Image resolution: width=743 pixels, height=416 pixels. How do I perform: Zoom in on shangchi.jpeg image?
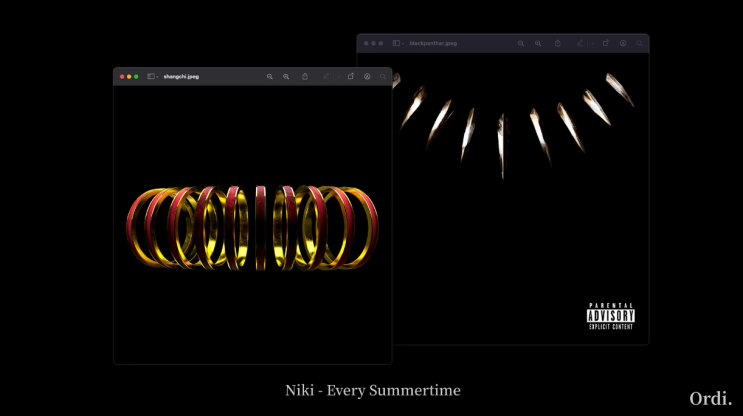point(286,76)
